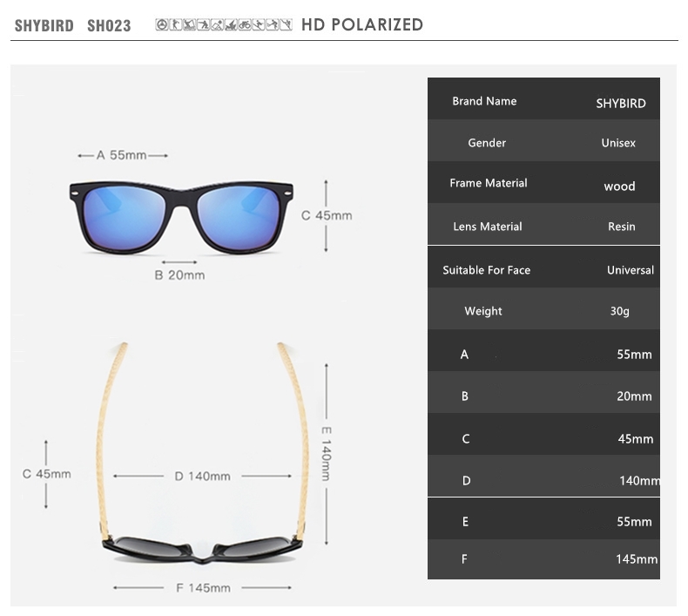Select the downhill skiing figure icon
Image resolution: width=688 pixels, height=616 pixels.
click(259, 24)
